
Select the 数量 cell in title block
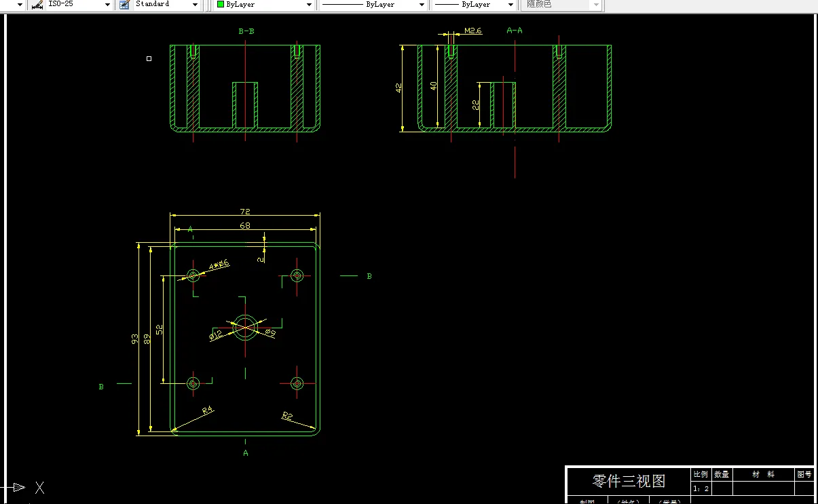pyautogui.click(x=722, y=475)
